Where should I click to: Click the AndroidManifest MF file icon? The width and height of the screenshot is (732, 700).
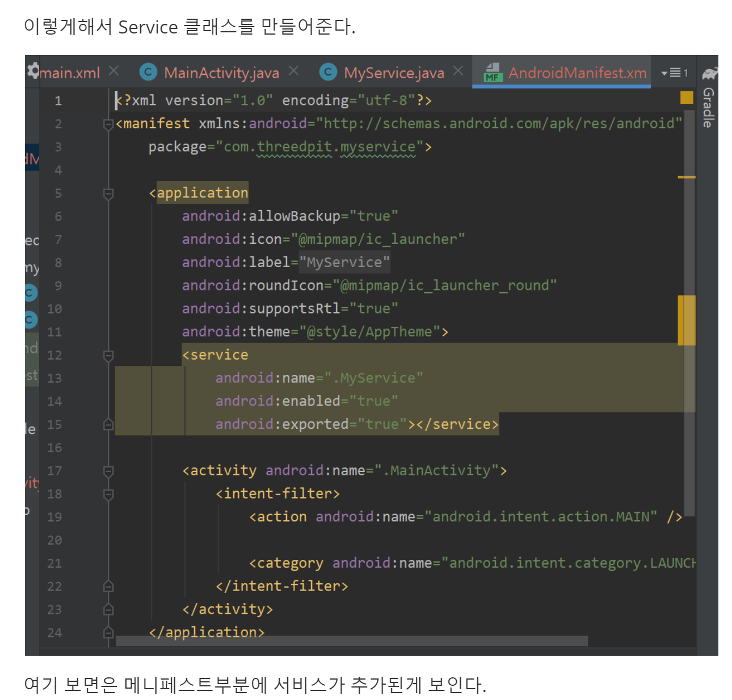coord(492,73)
